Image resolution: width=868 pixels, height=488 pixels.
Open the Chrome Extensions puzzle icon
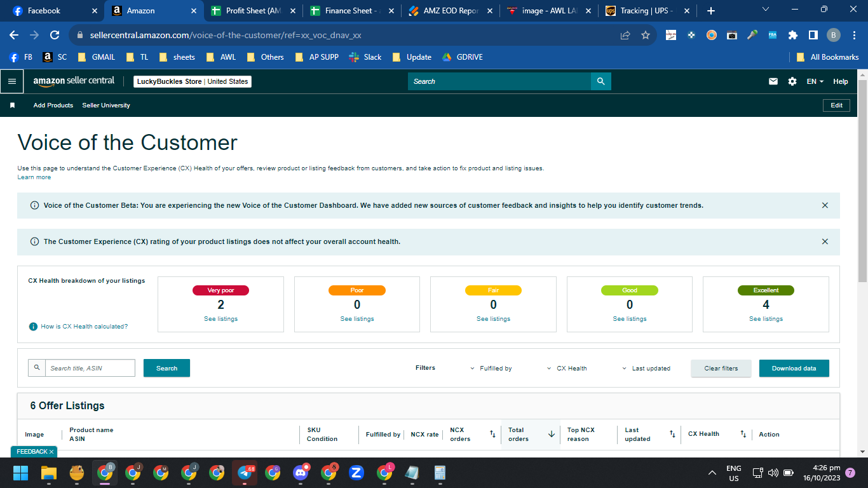793,35
